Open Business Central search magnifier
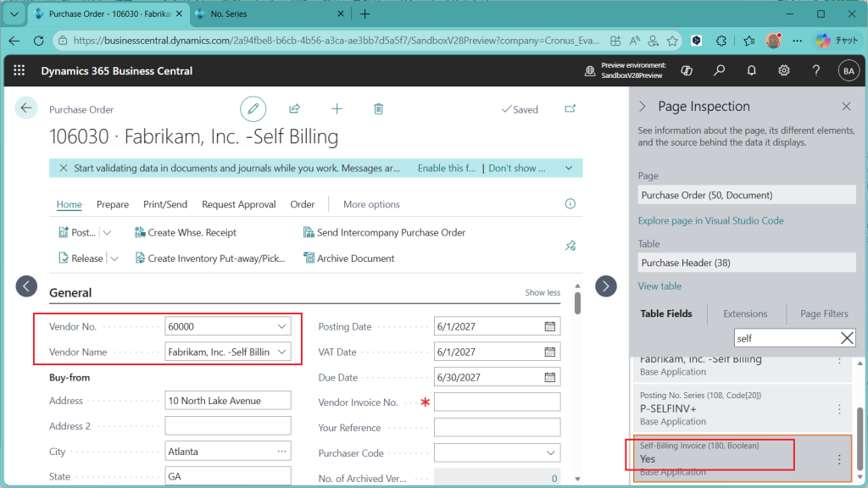Image resolution: width=868 pixels, height=488 pixels. click(719, 70)
